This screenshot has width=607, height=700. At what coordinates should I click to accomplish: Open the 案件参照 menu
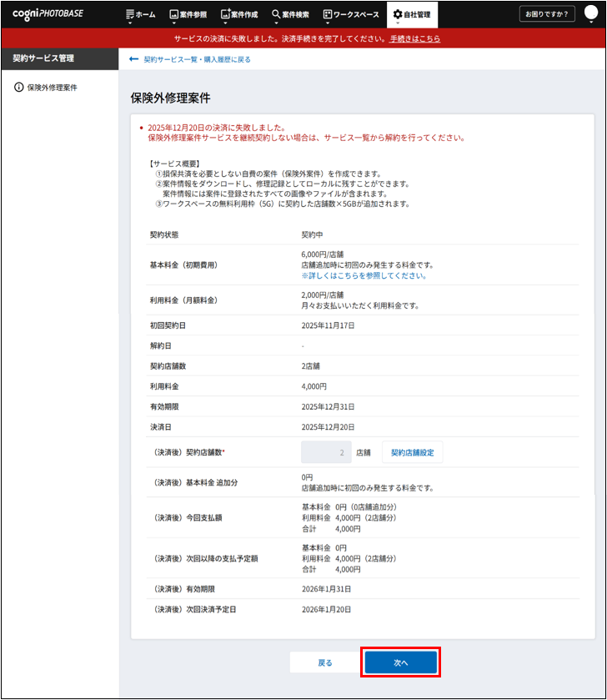tap(188, 14)
